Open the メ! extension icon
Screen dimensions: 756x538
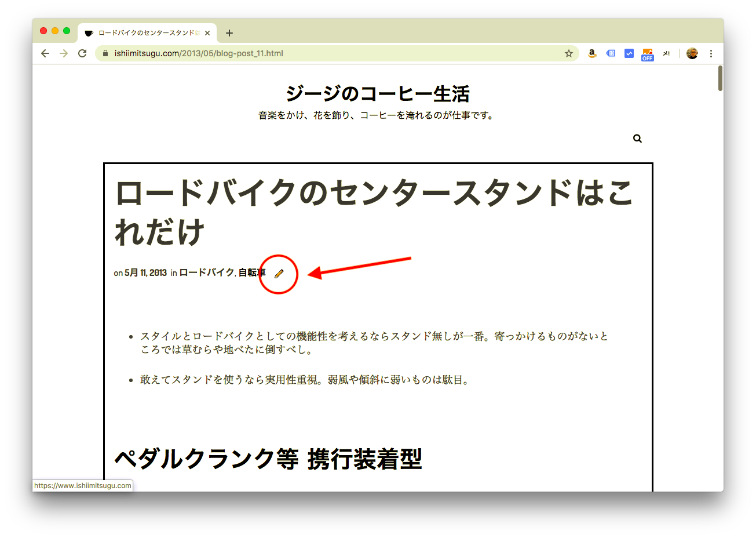(x=666, y=53)
